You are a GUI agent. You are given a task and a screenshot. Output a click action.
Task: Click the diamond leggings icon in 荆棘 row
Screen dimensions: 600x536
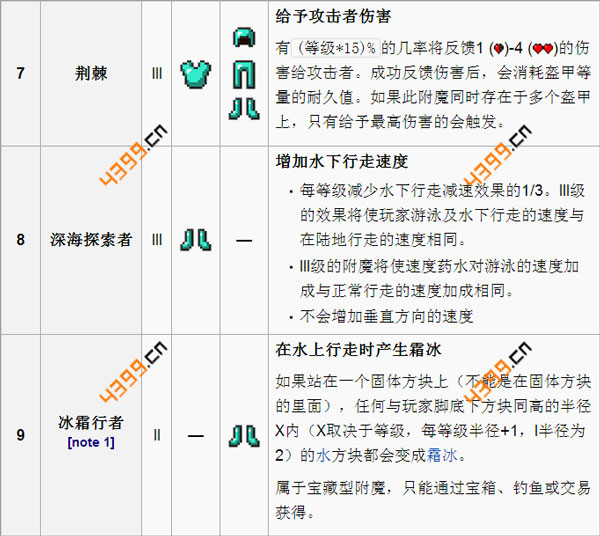(x=244, y=75)
